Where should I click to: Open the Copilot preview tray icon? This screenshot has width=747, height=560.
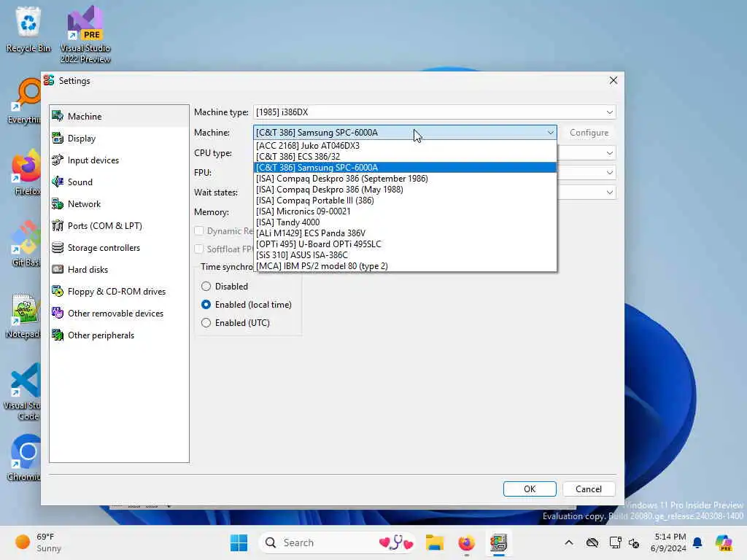[x=723, y=542]
